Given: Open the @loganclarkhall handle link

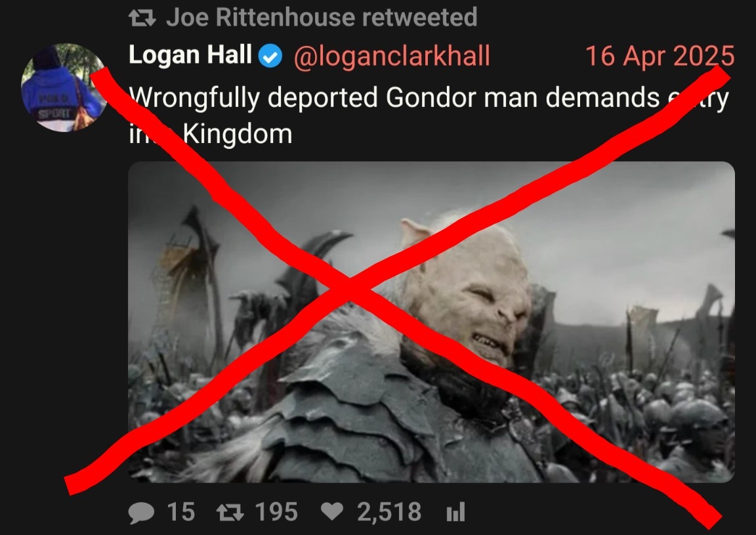Looking at the screenshot, I should (x=392, y=56).
